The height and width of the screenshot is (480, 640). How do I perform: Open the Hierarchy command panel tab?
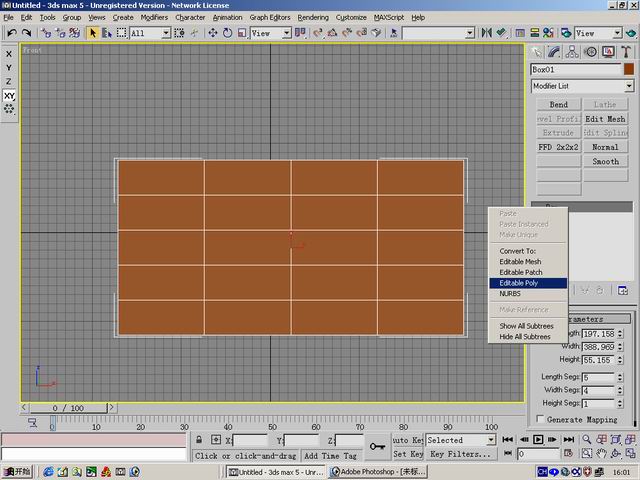571,52
